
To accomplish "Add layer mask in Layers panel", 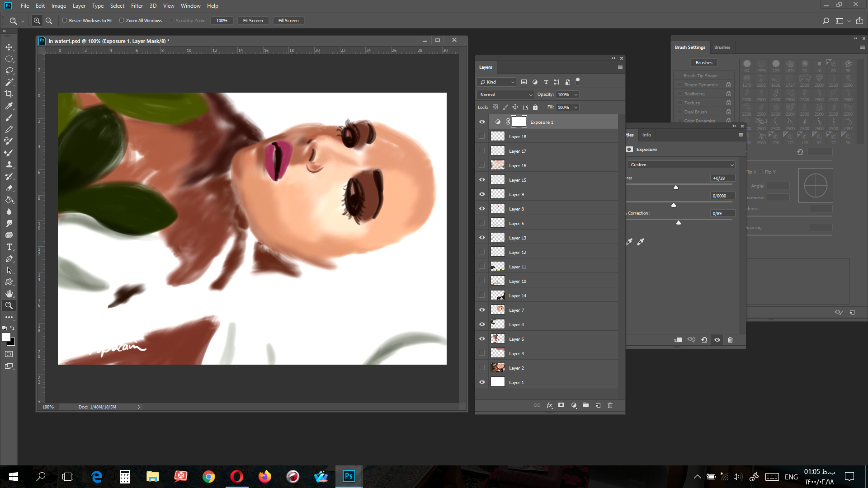I will coord(561,405).
